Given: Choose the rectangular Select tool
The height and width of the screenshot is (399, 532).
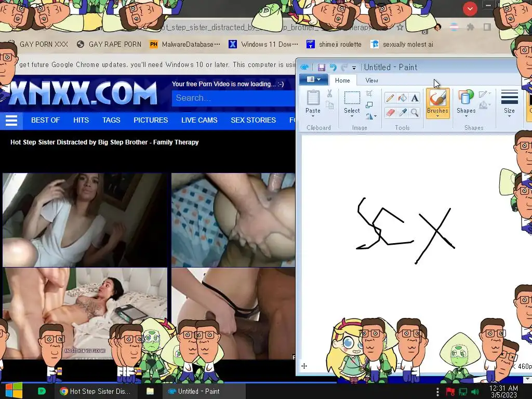Looking at the screenshot, I should point(352,98).
